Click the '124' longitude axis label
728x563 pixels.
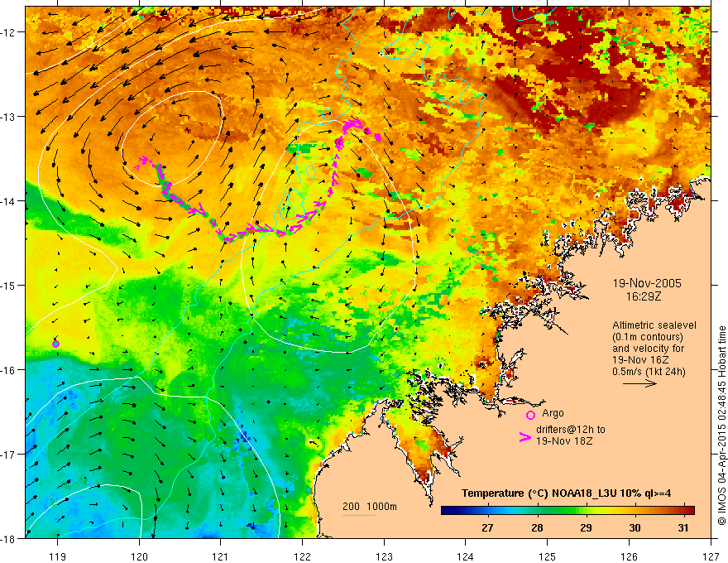point(466,556)
